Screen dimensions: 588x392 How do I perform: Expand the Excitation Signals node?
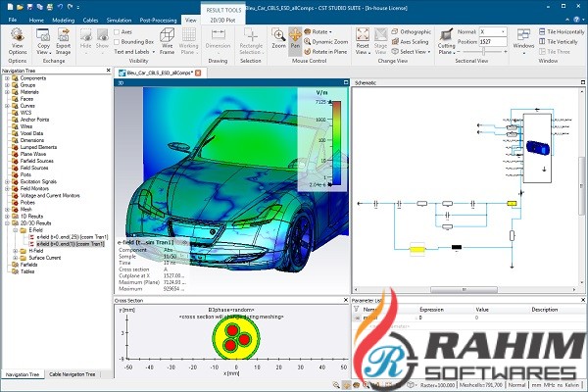(7, 181)
